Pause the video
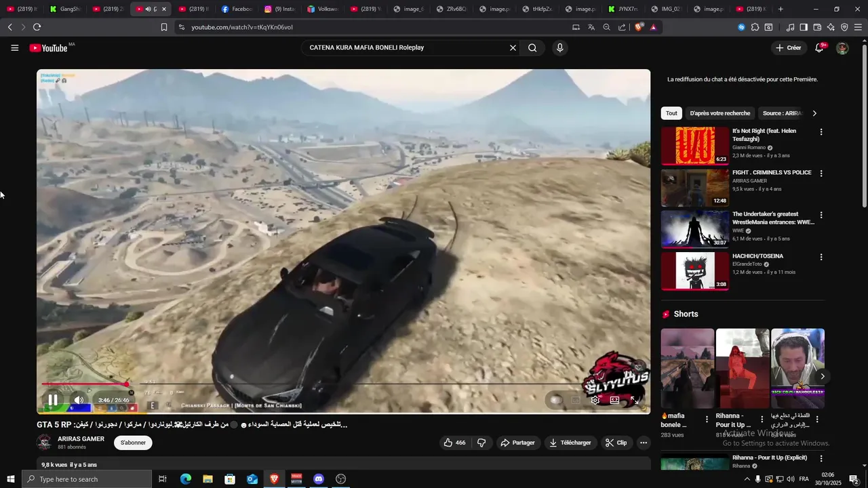The width and height of the screenshot is (868, 488). click(x=53, y=400)
